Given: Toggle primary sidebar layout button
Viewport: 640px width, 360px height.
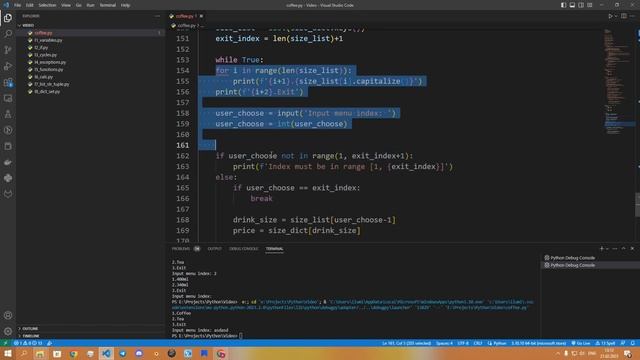Looking at the screenshot, I should coord(563,5).
